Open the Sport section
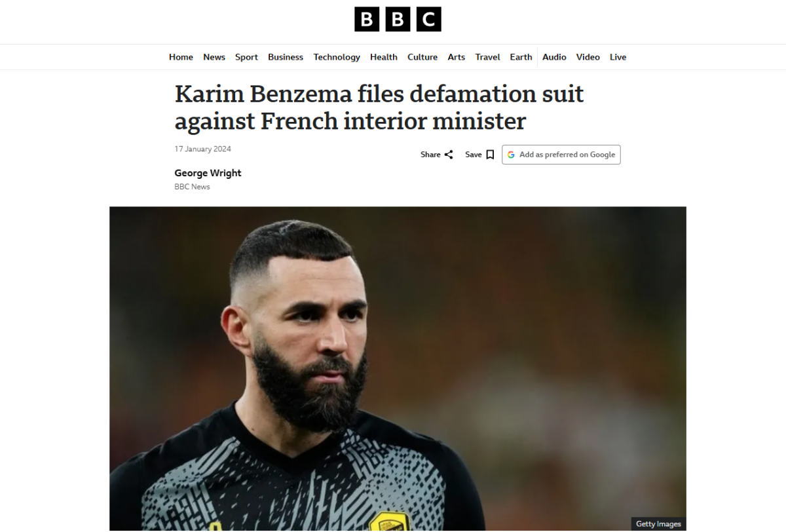 (x=246, y=57)
